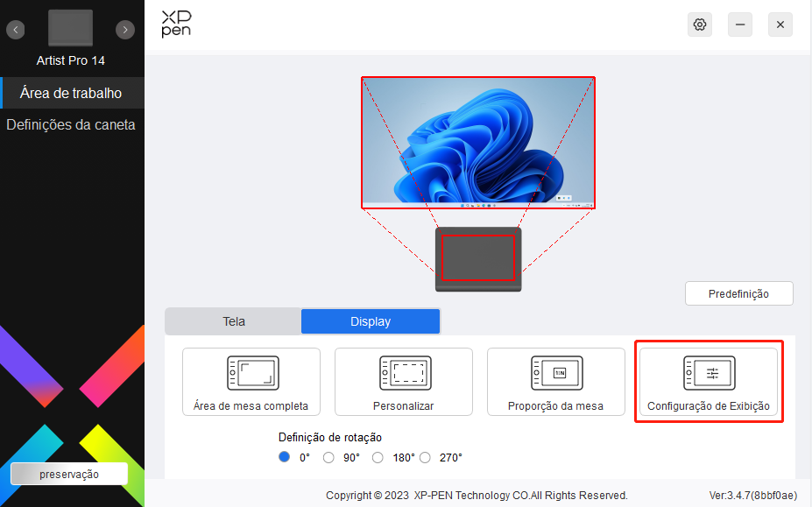This screenshot has width=812, height=507.
Task: Open settings via the gear icon
Action: point(700,25)
